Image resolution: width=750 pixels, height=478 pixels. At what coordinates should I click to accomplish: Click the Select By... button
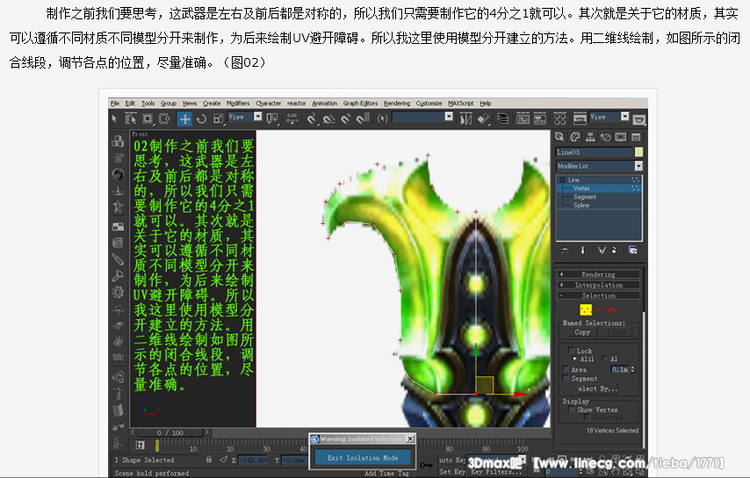(598, 389)
